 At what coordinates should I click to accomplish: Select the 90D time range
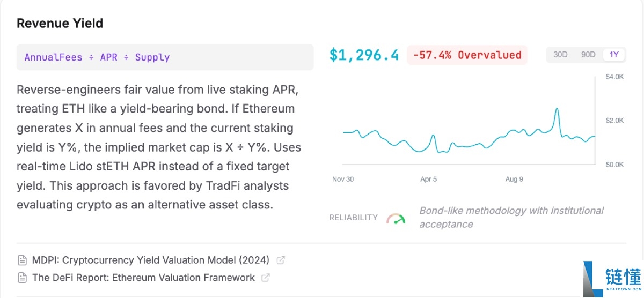click(588, 55)
